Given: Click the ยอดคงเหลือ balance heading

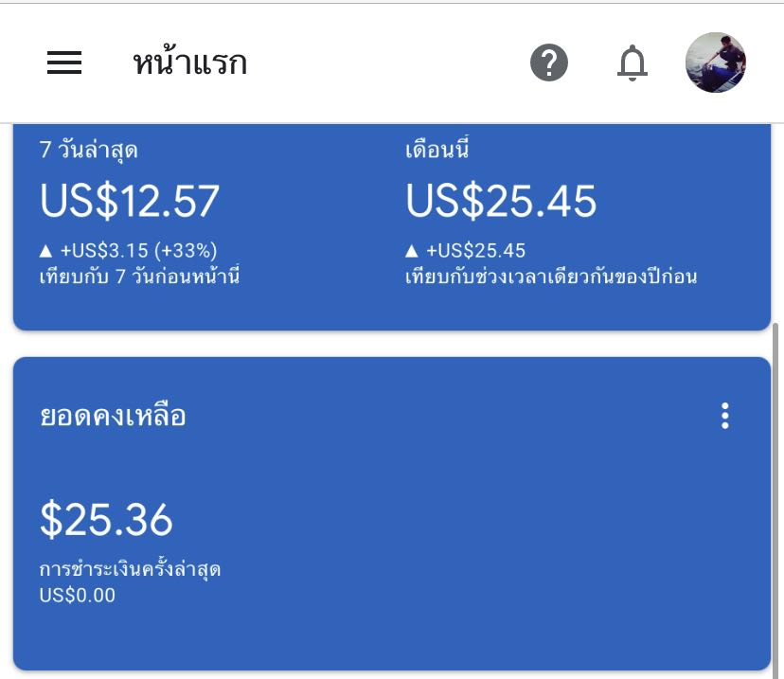Looking at the screenshot, I should coord(113,416).
